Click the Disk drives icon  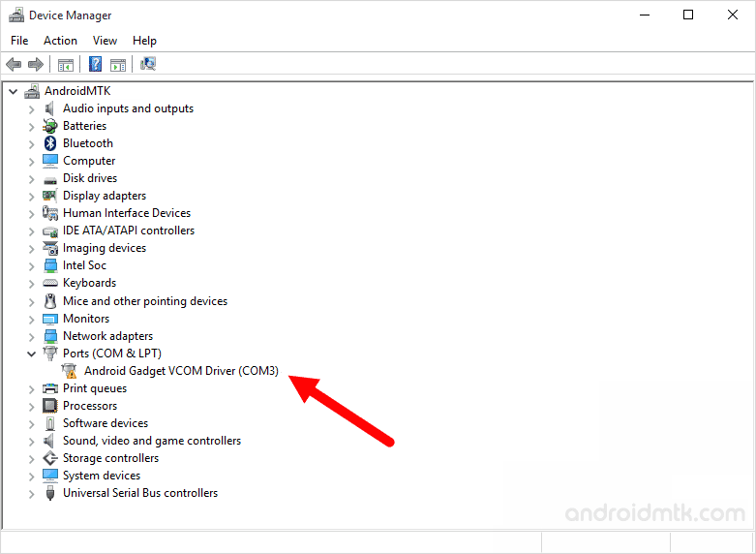tap(50, 180)
